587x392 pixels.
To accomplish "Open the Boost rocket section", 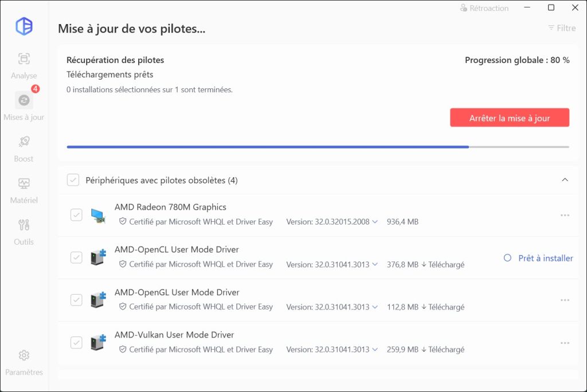I will (x=24, y=149).
